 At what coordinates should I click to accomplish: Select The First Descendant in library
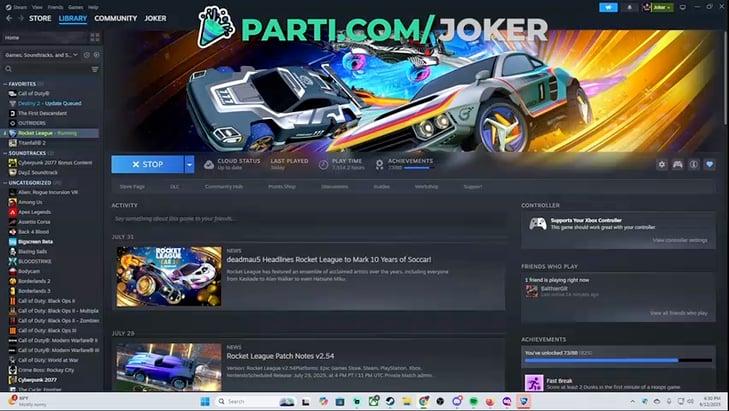(42, 113)
